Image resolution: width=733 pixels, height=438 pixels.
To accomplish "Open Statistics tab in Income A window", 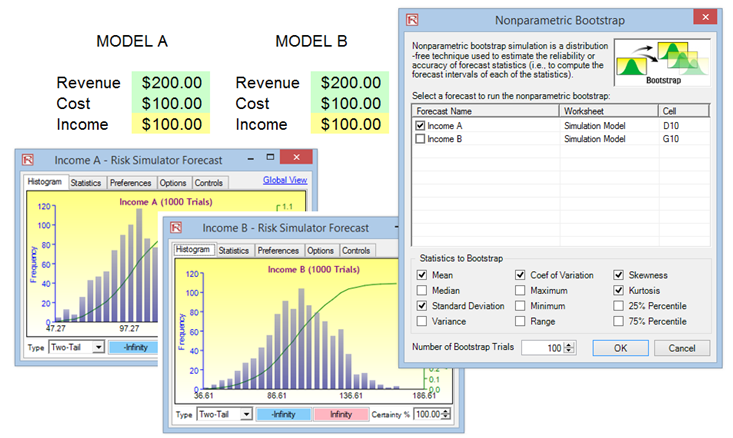I will 86,183.
